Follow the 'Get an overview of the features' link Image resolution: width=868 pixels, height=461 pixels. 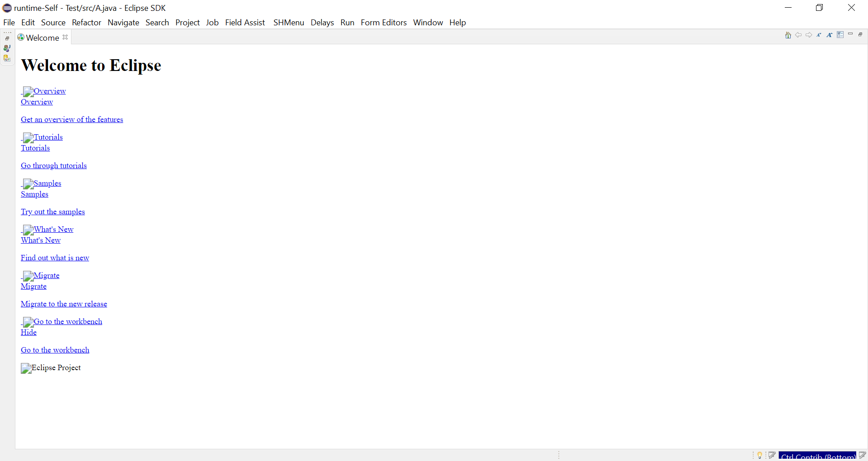coord(72,119)
